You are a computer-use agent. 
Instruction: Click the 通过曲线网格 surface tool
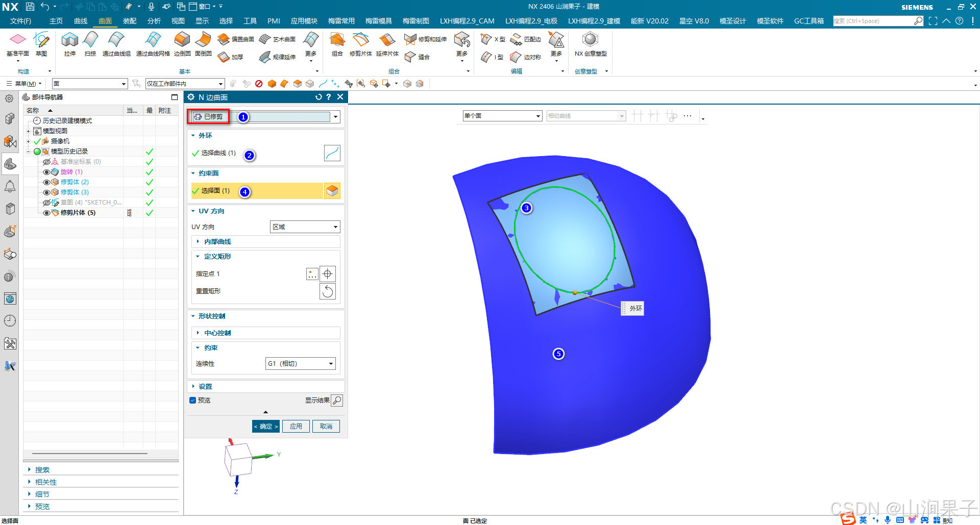pos(153,44)
